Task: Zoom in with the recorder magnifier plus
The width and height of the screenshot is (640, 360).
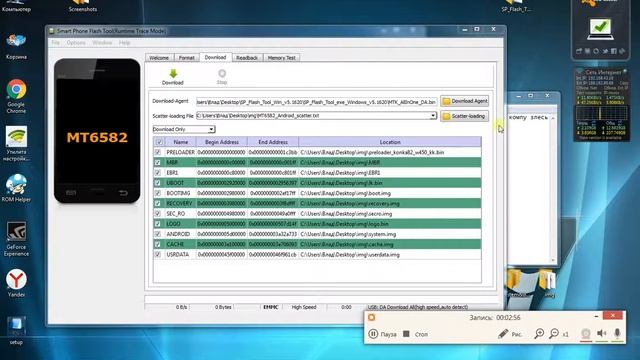Action: (539, 334)
